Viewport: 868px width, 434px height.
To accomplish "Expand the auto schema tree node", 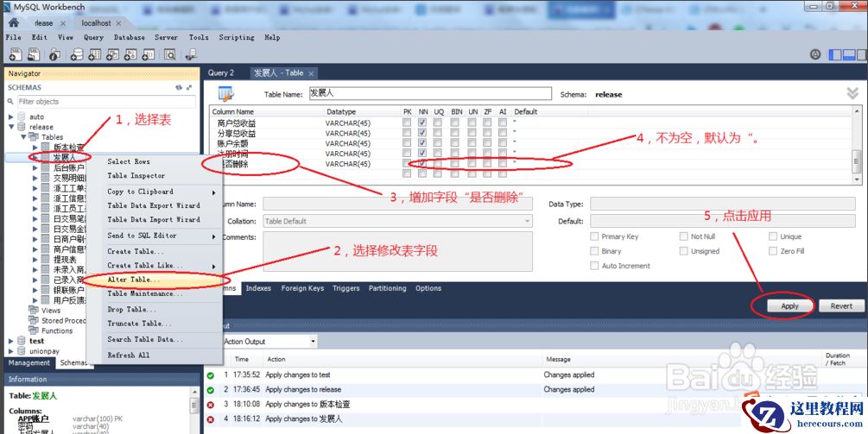I will pos(11,116).
